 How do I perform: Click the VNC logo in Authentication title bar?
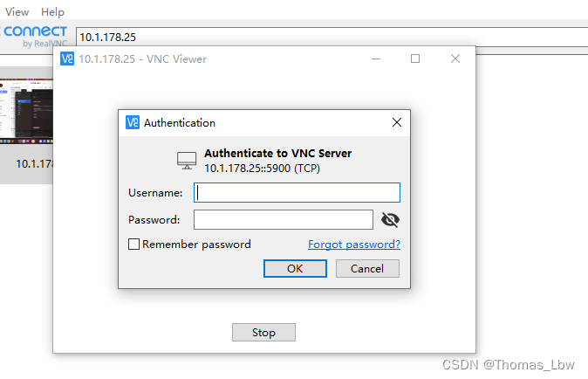[133, 122]
